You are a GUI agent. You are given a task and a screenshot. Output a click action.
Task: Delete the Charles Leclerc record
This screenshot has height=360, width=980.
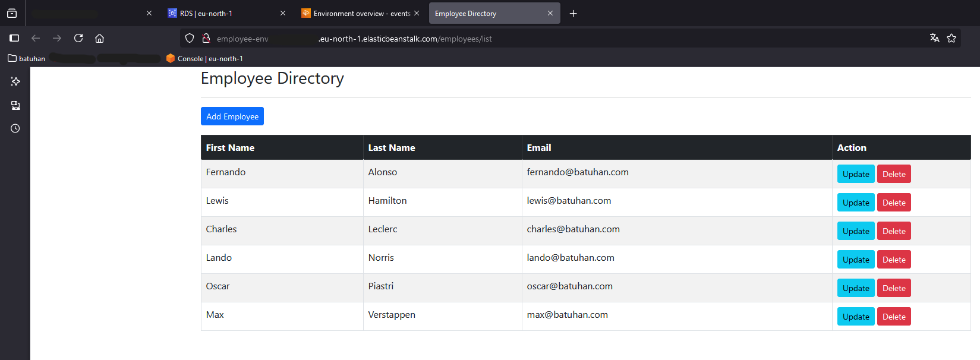894,231
